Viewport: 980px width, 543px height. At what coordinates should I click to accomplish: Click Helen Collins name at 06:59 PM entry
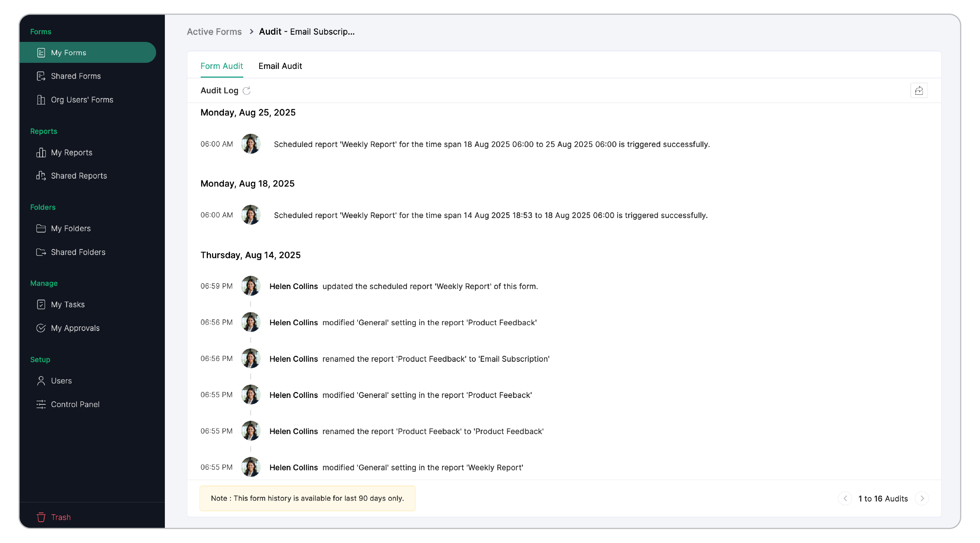pyautogui.click(x=293, y=286)
